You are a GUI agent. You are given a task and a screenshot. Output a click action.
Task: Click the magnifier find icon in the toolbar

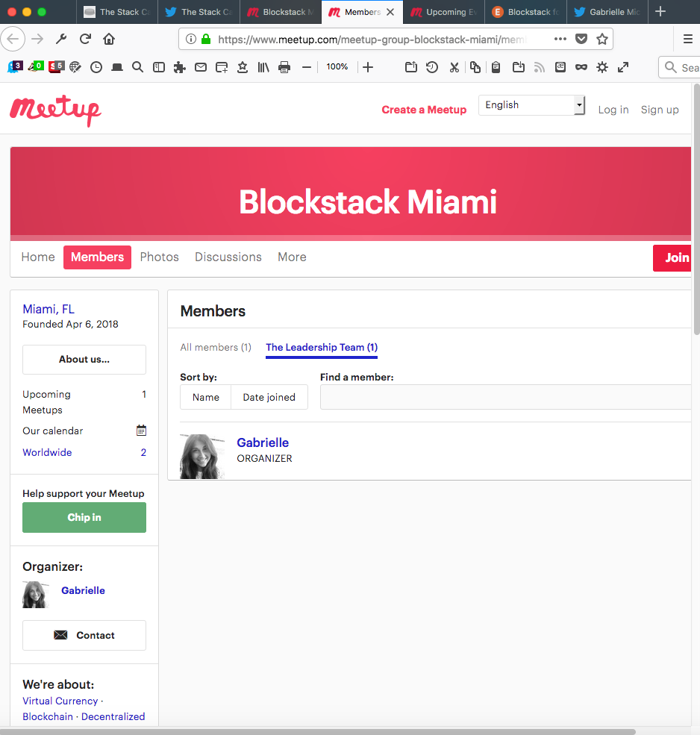[x=137, y=67]
